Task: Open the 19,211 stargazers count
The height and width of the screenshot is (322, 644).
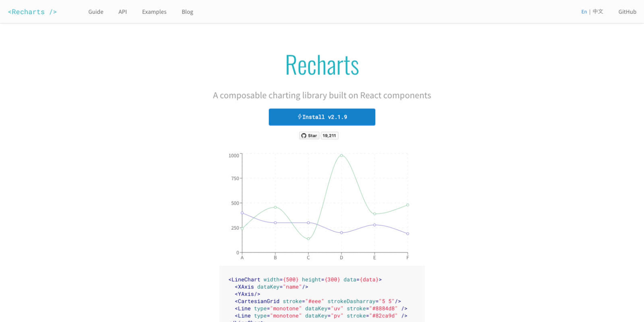Action: [329, 136]
